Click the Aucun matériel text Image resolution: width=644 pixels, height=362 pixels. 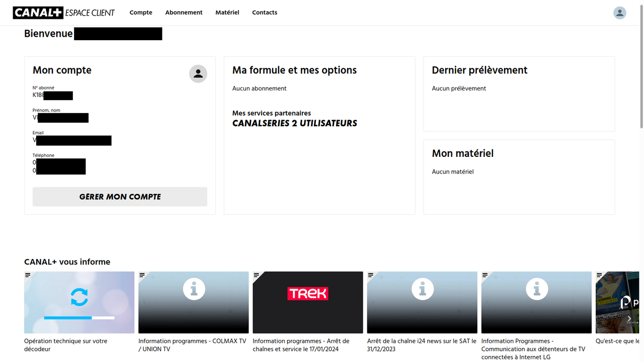tap(453, 172)
